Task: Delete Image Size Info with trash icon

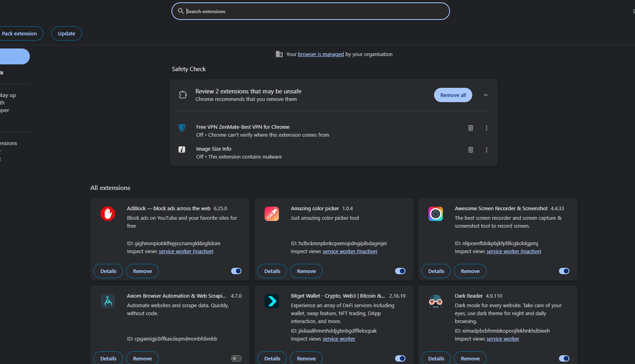Action: [471, 150]
